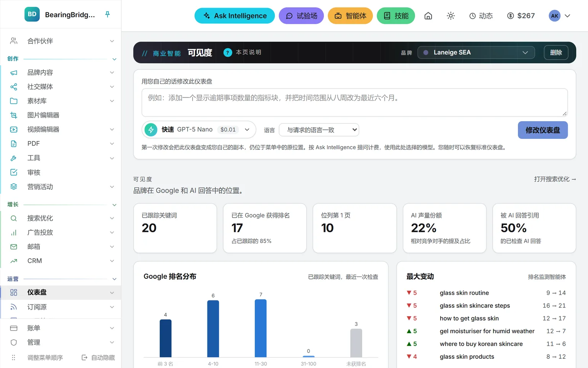This screenshot has width=588, height=368.
Task: Expand the 品牌内容 submenu chevron
Action: (x=112, y=72)
